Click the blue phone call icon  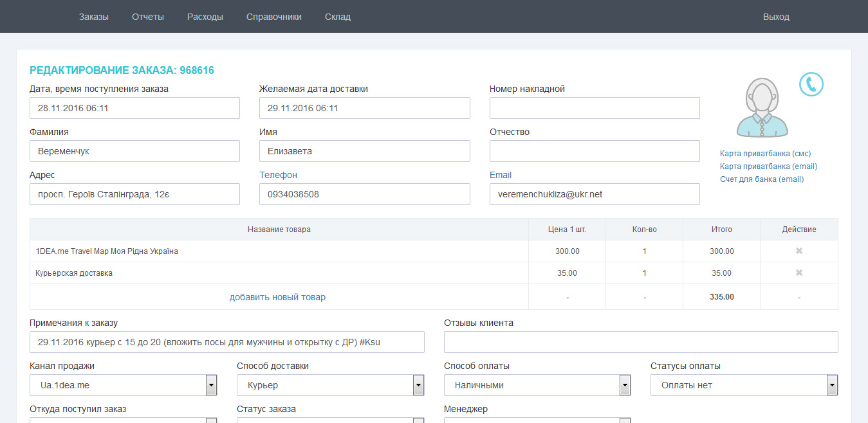coord(811,84)
